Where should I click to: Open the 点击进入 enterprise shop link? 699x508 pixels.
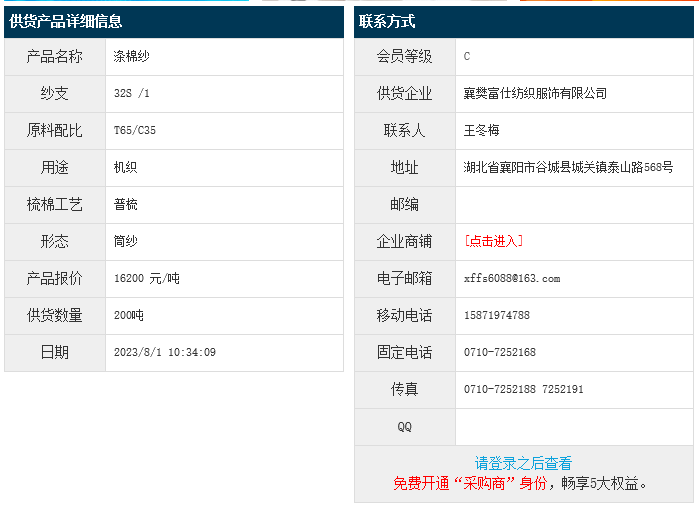click(493, 241)
